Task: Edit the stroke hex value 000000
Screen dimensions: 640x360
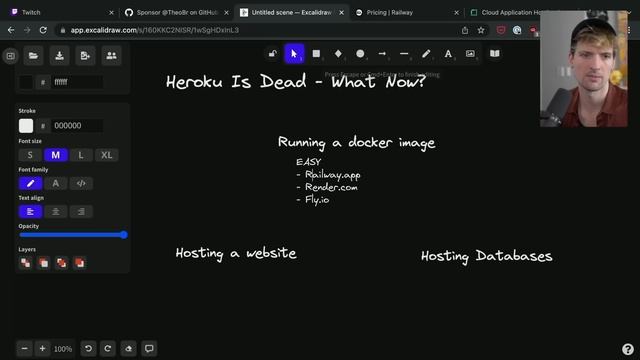Action: [77, 126]
